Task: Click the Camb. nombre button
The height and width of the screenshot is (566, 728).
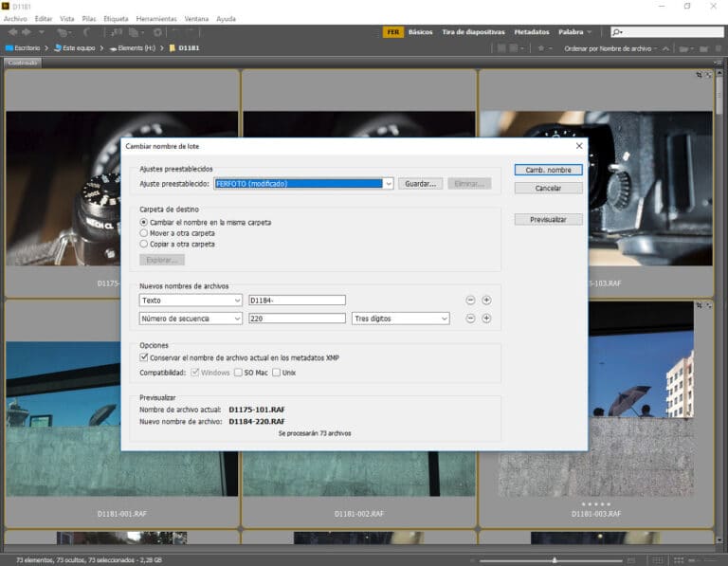Action: (x=548, y=170)
